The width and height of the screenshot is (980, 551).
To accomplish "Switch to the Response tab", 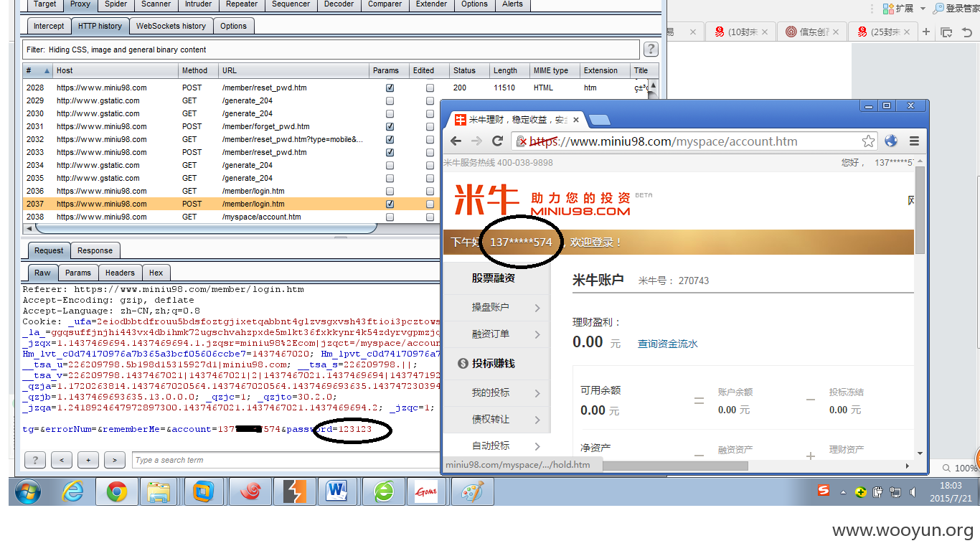I will click(x=95, y=250).
